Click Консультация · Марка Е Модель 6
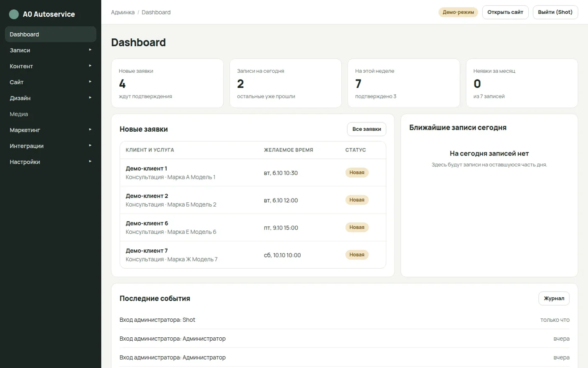The width and height of the screenshot is (588, 368). point(171,232)
